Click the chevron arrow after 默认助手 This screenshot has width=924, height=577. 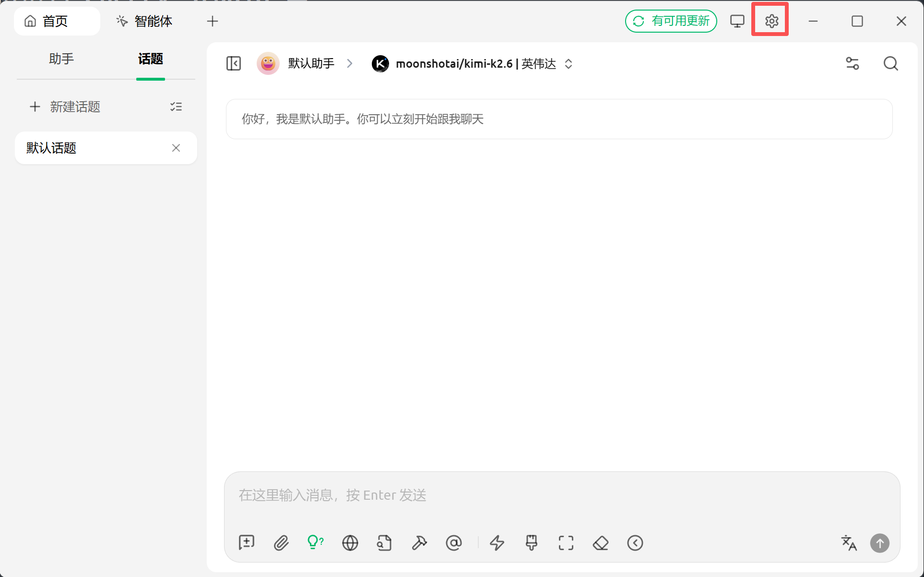pos(350,63)
